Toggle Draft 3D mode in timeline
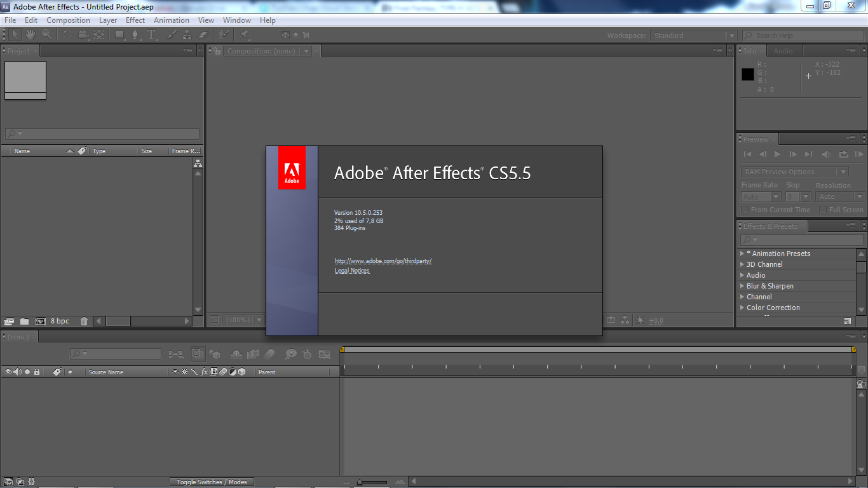Viewport: 868px width, 488px height. (x=215, y=354)
